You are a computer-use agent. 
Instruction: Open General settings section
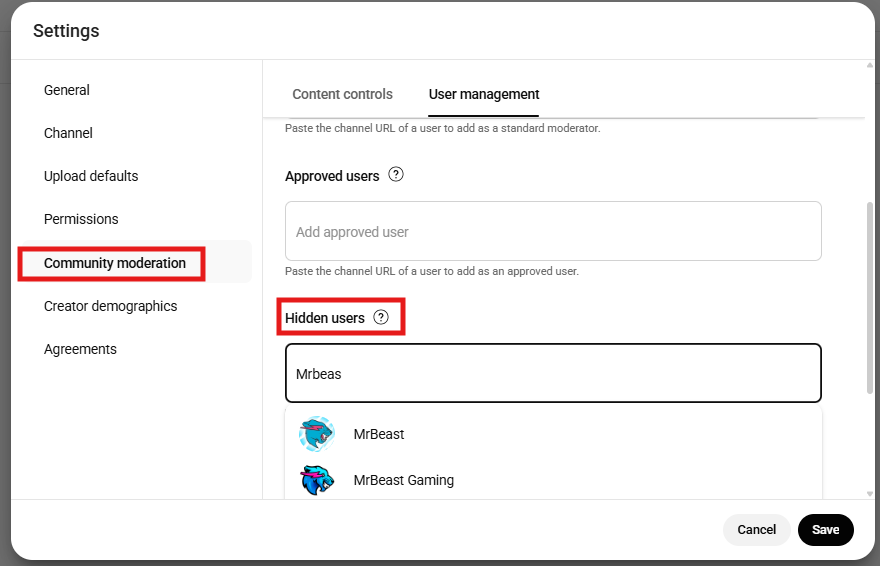[x=67, y=90]
